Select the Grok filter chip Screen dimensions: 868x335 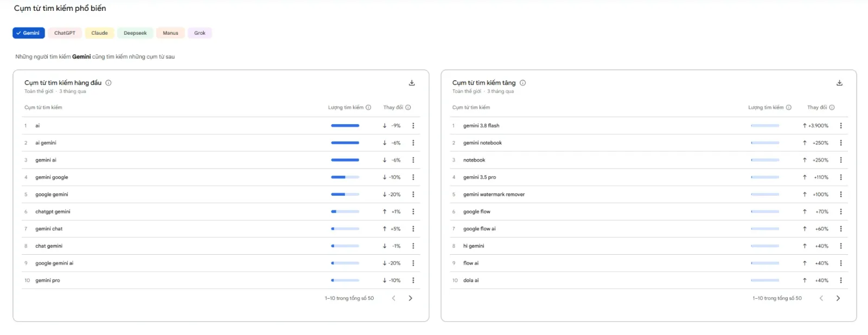pyautogui.click(x=200, y=33)
